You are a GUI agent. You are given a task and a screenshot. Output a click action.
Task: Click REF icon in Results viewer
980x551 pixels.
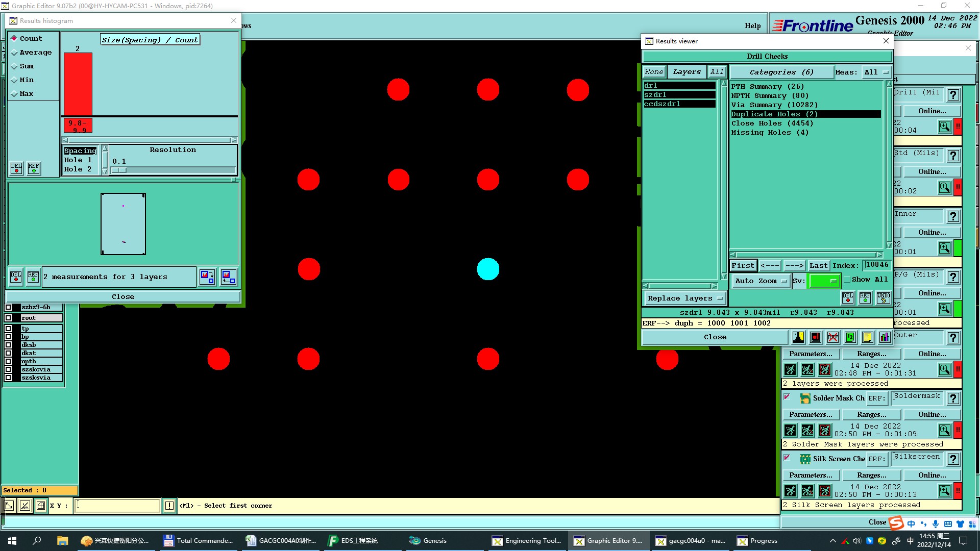(865, 298)
